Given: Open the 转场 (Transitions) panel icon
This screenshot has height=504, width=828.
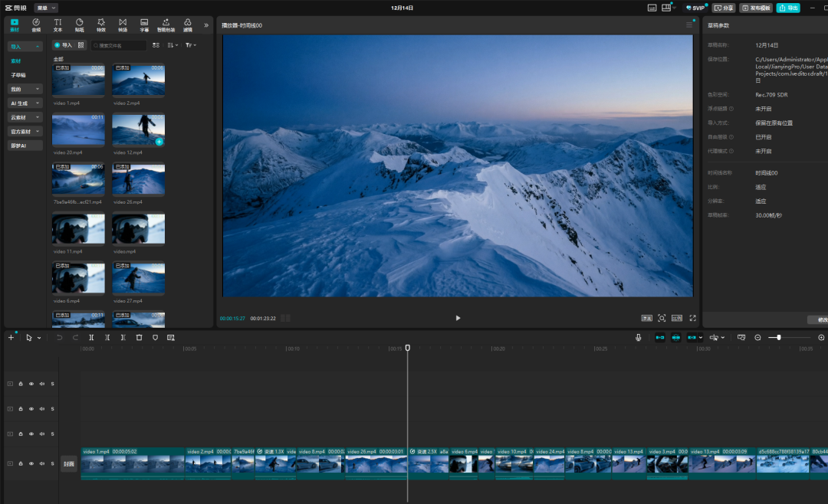Looking at the screenshot, I should click(x=123, y=25).
